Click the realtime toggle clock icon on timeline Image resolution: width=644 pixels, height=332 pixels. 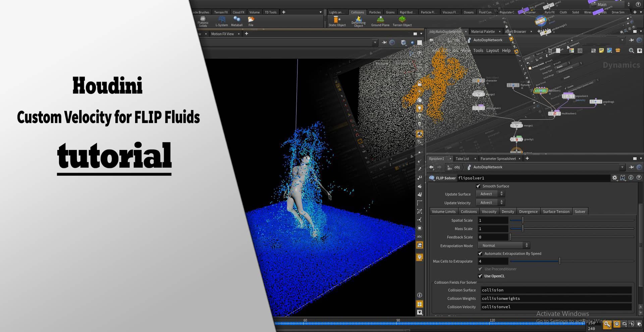[x=616, y=324]
